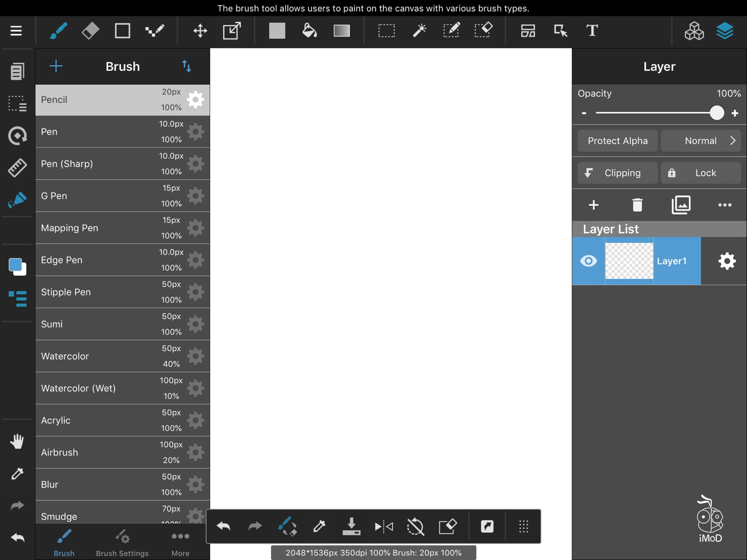Add a new layer with the plus icon
Screen dimensions: 747x560
pyautogui.click(x=593, y=205)
